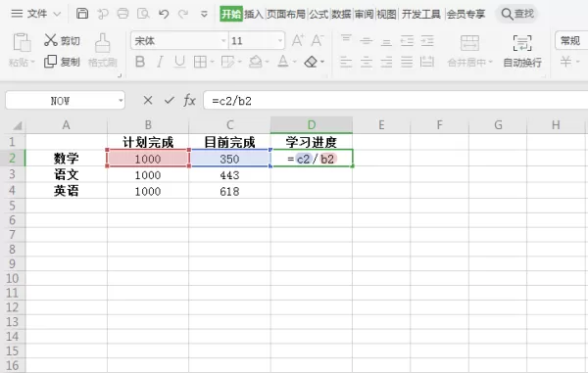Click distributed alignment icon
The image size is (588, 373).
427,62
